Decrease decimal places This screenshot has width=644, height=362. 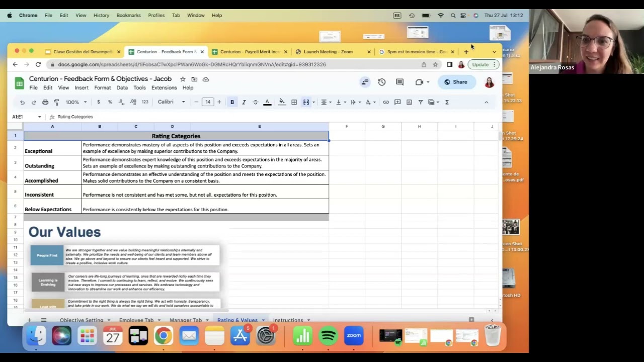pyautogui.click(x=121, y=102)
